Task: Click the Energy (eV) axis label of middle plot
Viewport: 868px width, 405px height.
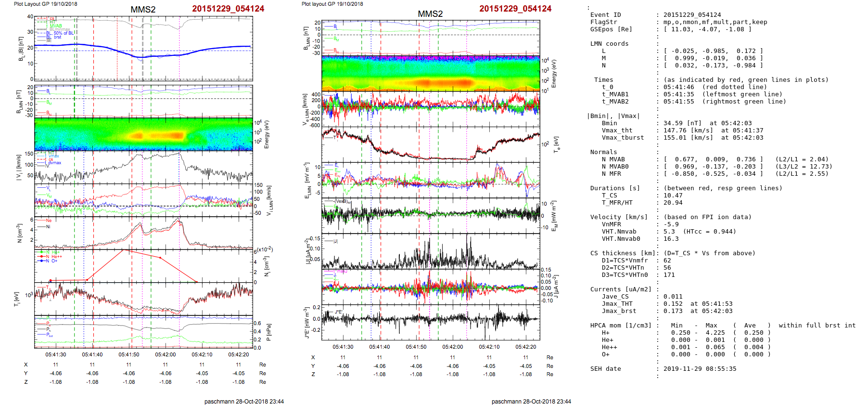Action: (554, 74)
